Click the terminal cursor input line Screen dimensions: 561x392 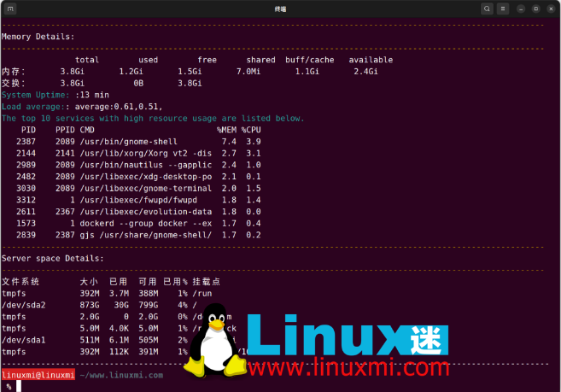pyautogui.click(x=19, y=386)
